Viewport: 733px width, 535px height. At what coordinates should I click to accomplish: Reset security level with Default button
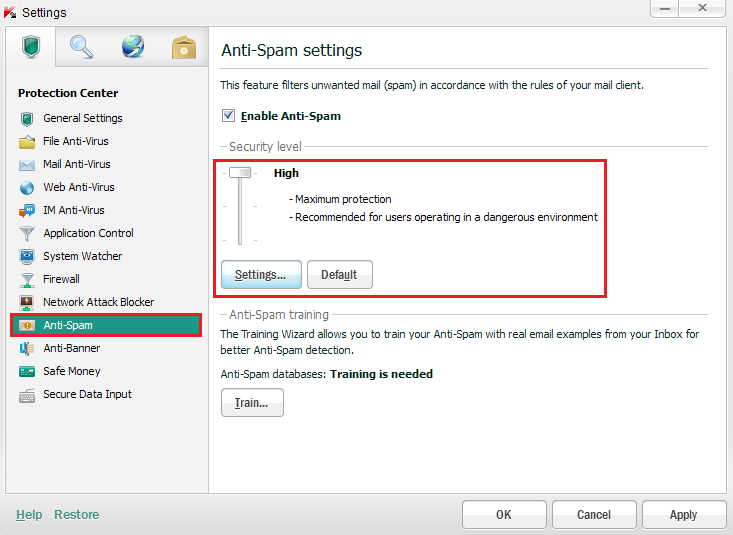(x=339, y=274)
